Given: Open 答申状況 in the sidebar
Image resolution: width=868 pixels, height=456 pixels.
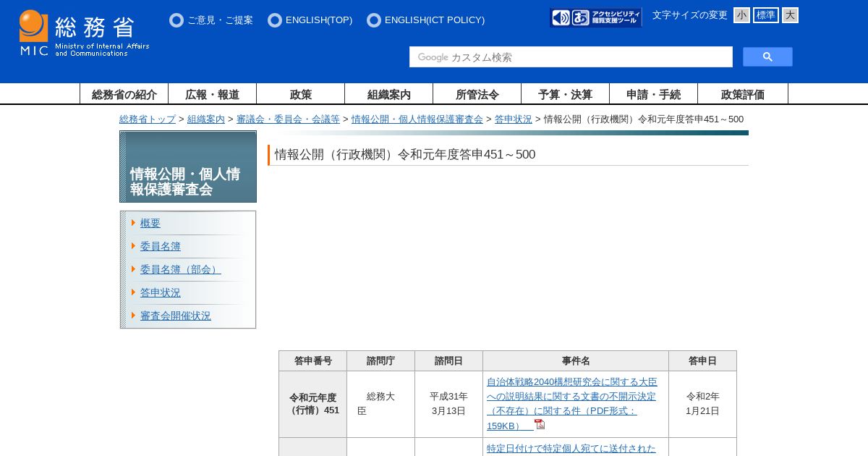Looking at the screenshot, I should click(x=161, y=292).
